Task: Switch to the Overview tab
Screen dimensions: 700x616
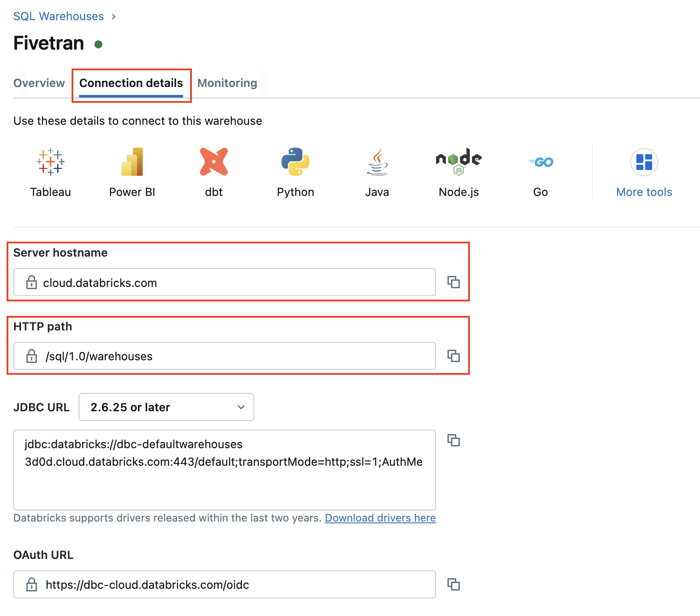Action: coord(39,83)
